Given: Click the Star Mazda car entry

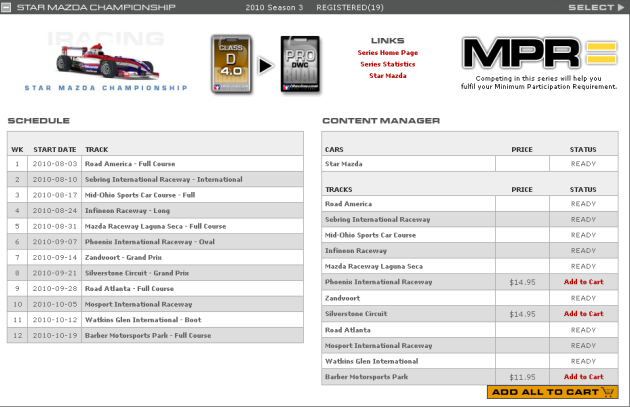Looking at the screenshot, I should tap(344, 164).
